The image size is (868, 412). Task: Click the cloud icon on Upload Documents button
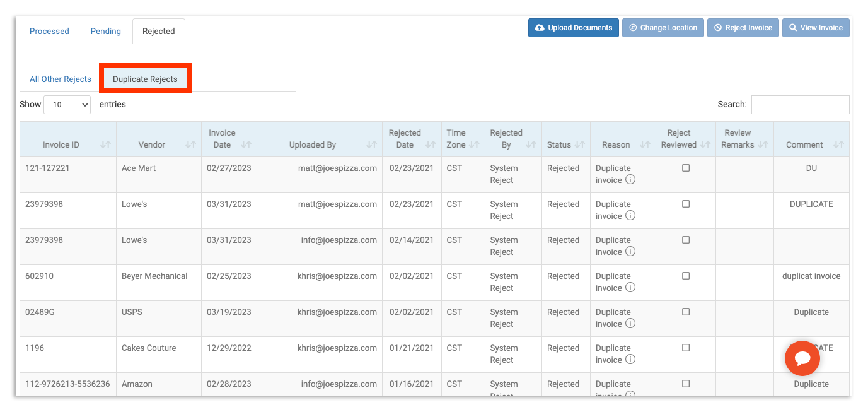541,27
